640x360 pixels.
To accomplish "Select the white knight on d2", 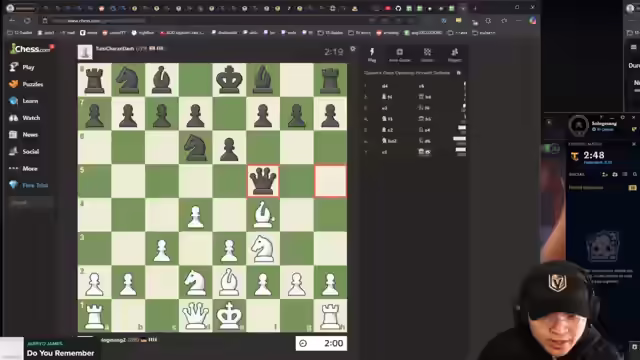I will click(x=196, y=282).
